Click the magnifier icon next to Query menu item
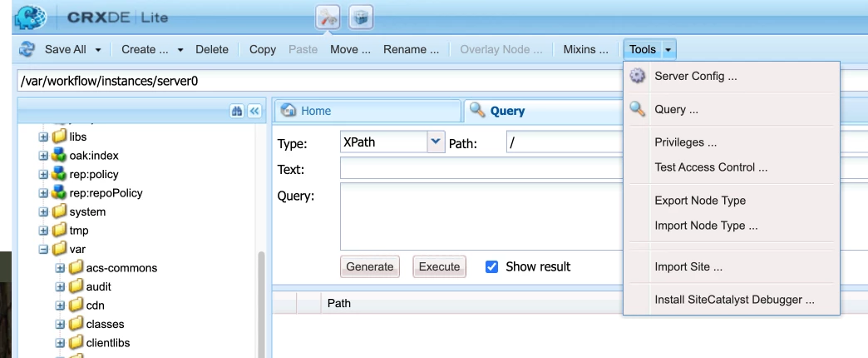The height and width of the screenshot is (358, 868). click(x=638, y=109)
